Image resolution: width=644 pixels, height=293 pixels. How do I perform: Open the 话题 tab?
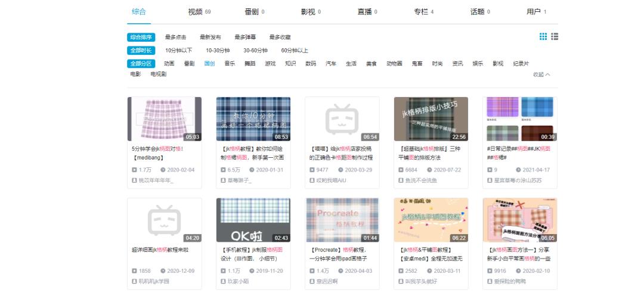[x=479, y=12]
